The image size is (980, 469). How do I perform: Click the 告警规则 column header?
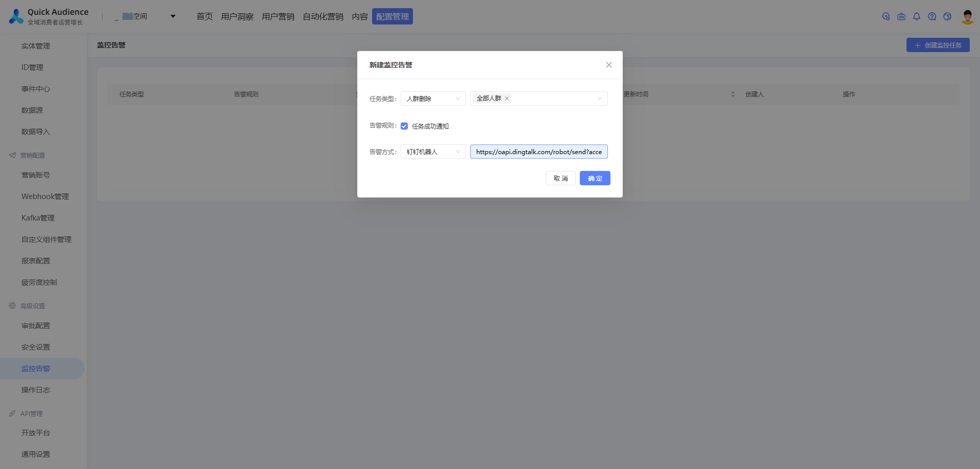click(246, 94)
